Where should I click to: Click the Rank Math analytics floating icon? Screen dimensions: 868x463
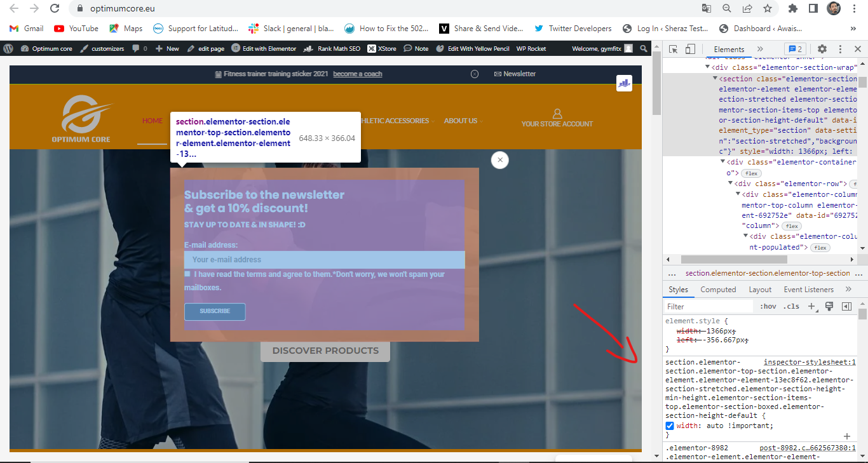(624, 83)
